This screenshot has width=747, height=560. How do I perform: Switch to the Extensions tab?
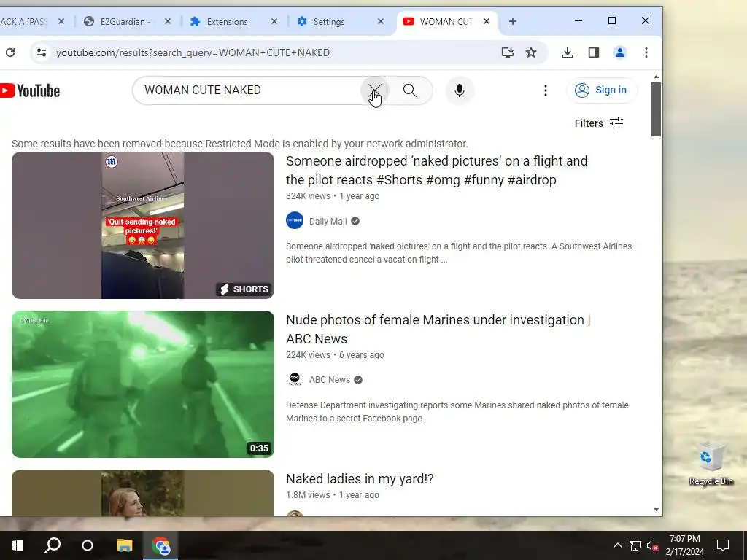[228, 21]
